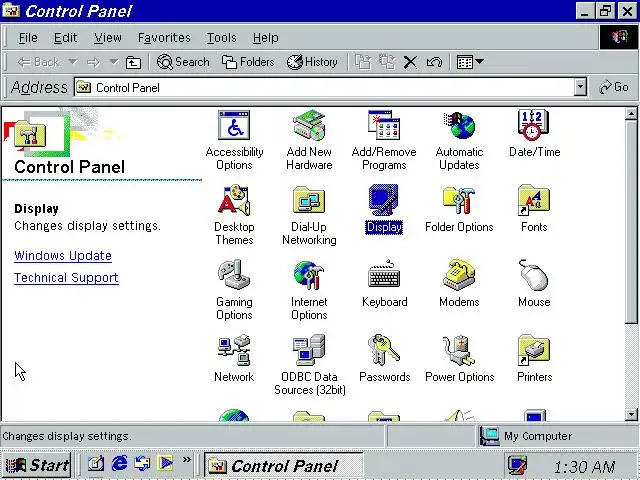The image size is (640, 480).
Task: Click the Search toolbar button
Action: [x=183, y=62]
